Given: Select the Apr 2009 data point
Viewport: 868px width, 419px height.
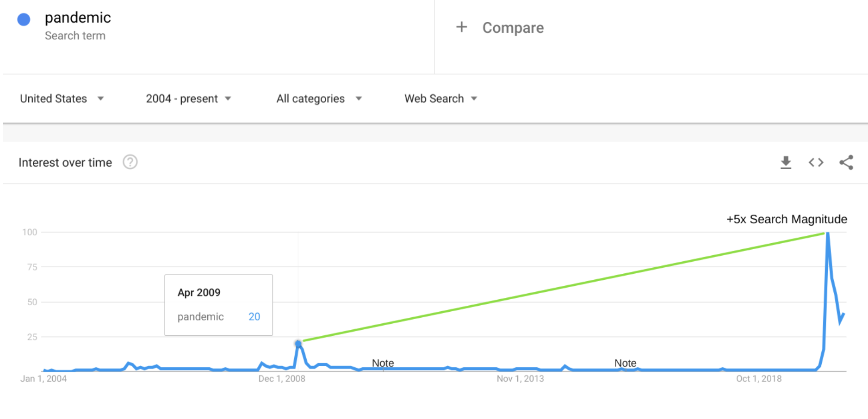Looking at the screenshot, I should point(298,344).
